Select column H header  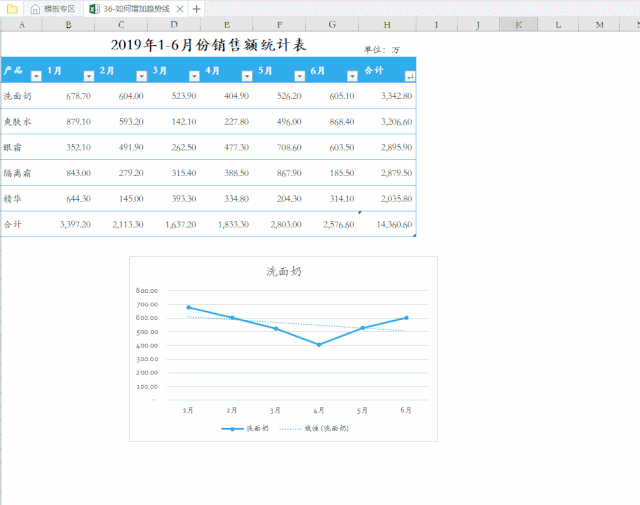tap(387, 25)
